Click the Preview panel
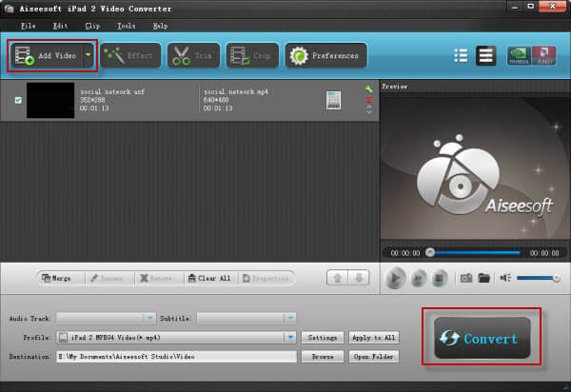This screenshot has width=571, height=392. 475,168
